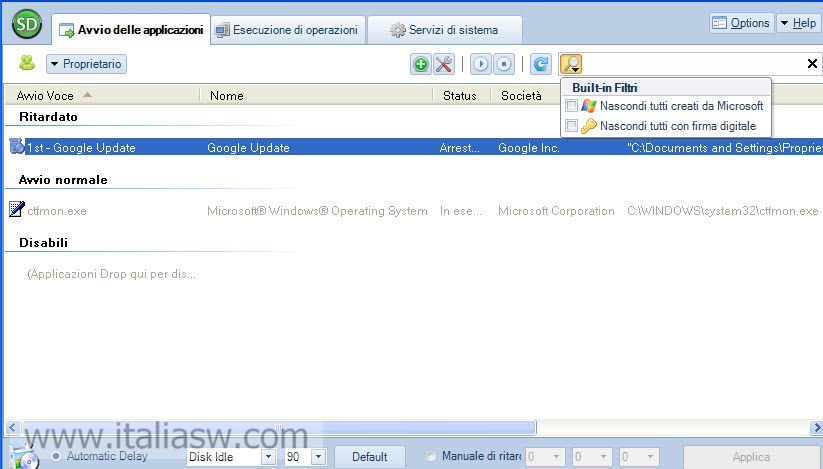Click the Avvio normale group header
The image size is (823, 469).
[63, 179]
